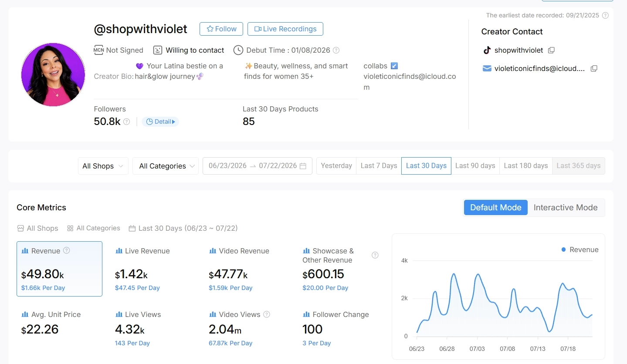Open Showcase & Other Revenue help icon
The height and width of the screenshot is (364, 627).
coord(375,255)
